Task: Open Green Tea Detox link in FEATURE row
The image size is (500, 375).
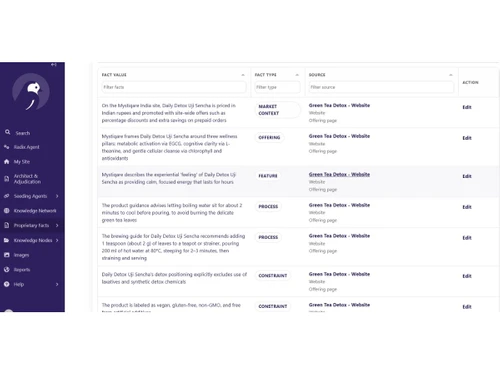Action: coord(339,174)
